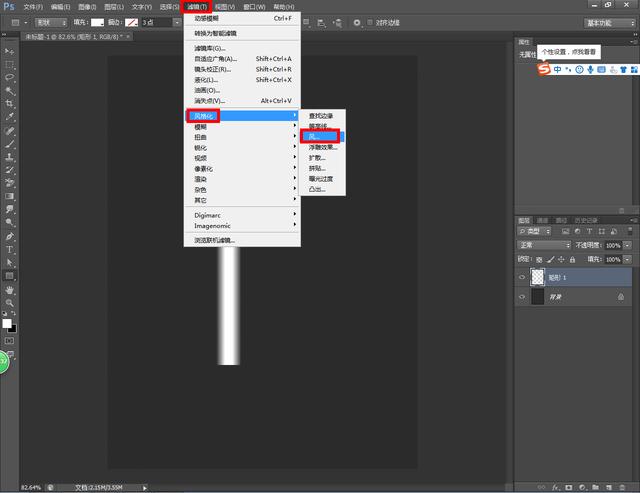This screenshot has width=640, height=493.
Task: Hide the 矩形 1 layer visibility eye
Action: pos(522,278)
